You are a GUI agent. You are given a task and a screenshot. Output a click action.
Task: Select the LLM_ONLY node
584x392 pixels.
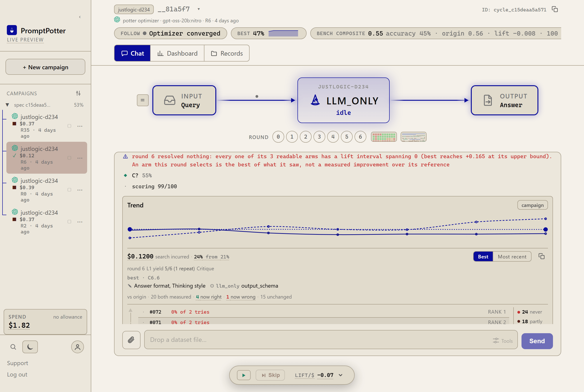(343, 100)
